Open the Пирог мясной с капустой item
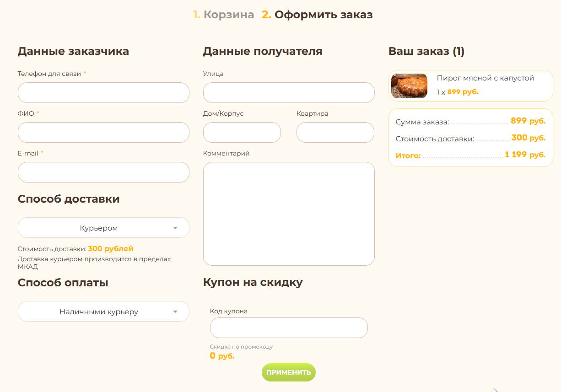 point(485,78)
